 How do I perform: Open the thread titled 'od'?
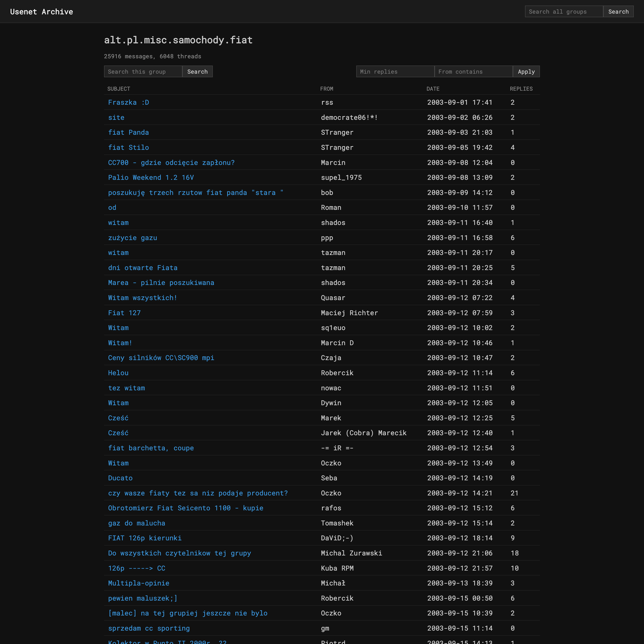tap(112, 207)
